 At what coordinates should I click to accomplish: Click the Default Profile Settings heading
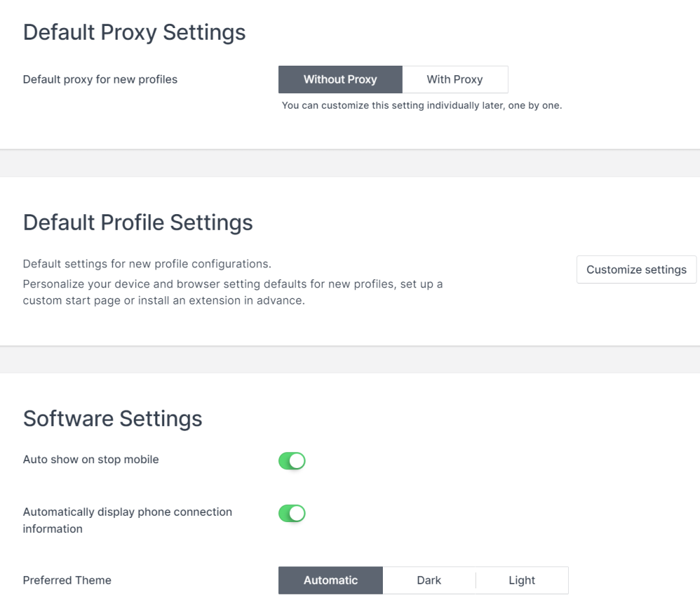(x=138, y=222)
